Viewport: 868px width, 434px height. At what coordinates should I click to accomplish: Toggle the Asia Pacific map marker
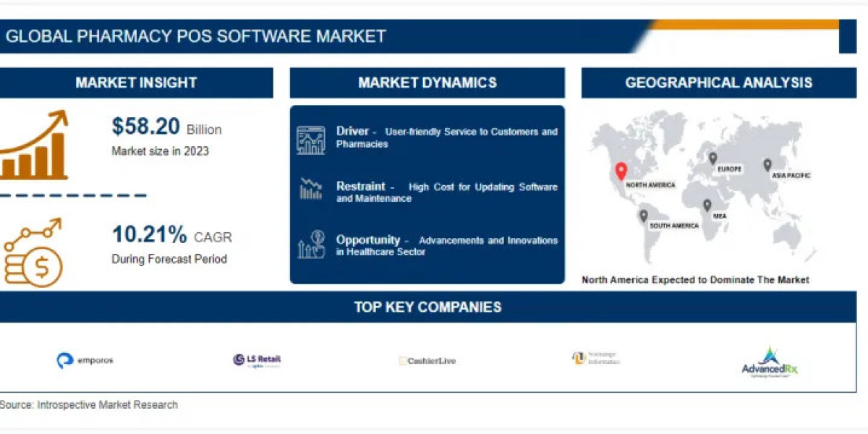[766, 164]
